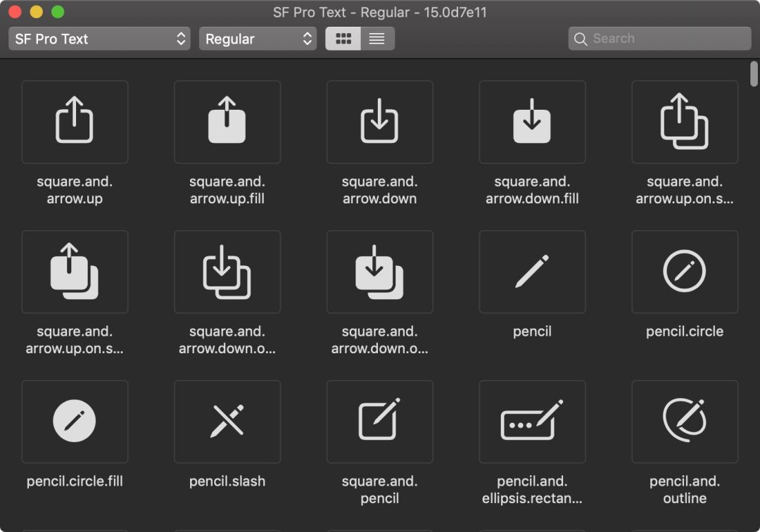Click the 'square.and. arrow.down' name label

click(x=379, y=190)
